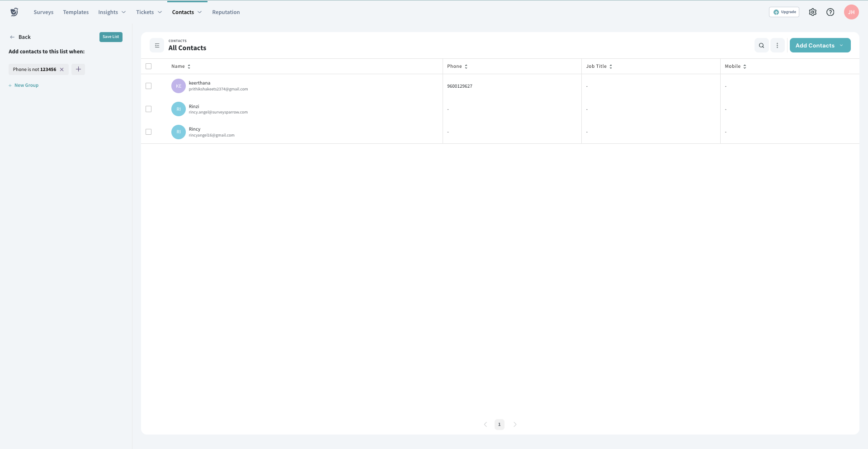The width and height of the screenshot is (868, 449).
Task: Remove the 'Phone is not 123456' filter
Action: tap(62, 70)
